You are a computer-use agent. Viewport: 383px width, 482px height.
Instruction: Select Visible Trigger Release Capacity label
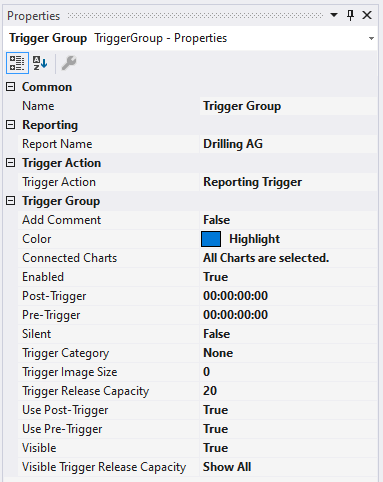(x=104, y=467)
